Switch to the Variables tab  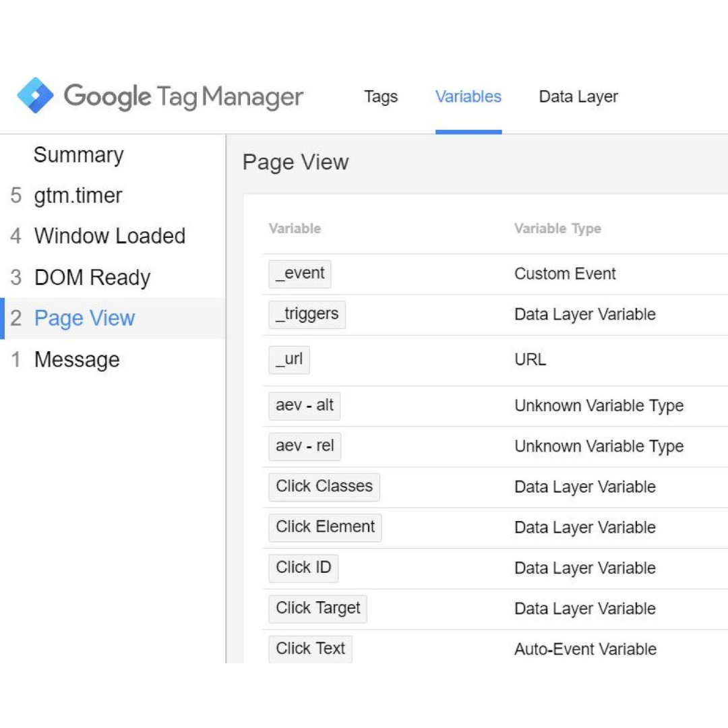point(468,96)
